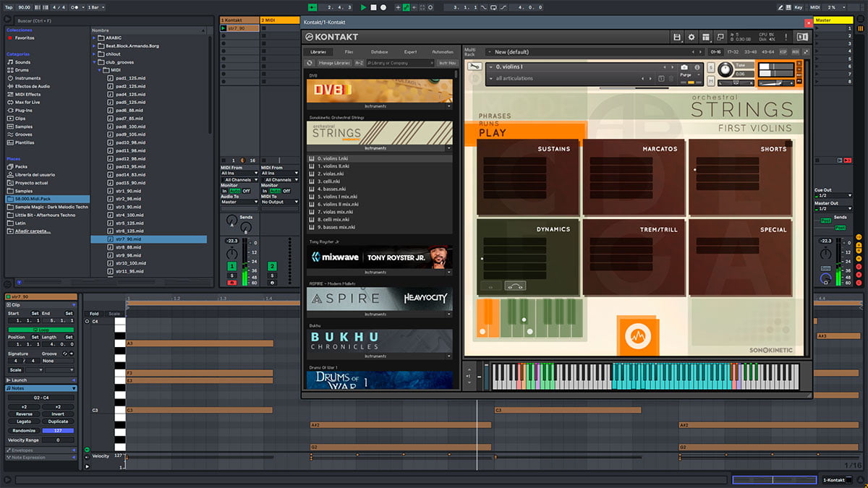Image resolution: width=868 pixels, height=488 pixels.
Task: Click the Tap tempo button
Action: (7, 7)
